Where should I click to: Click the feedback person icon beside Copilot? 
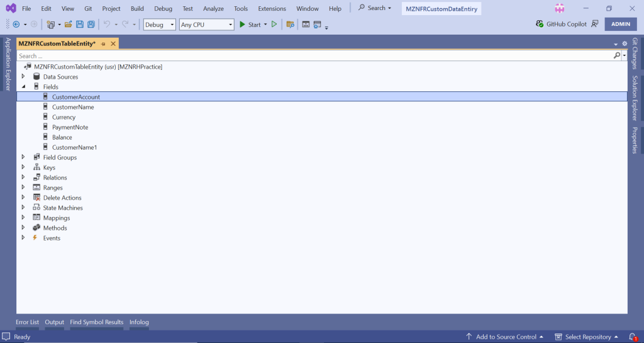point(595,25)
